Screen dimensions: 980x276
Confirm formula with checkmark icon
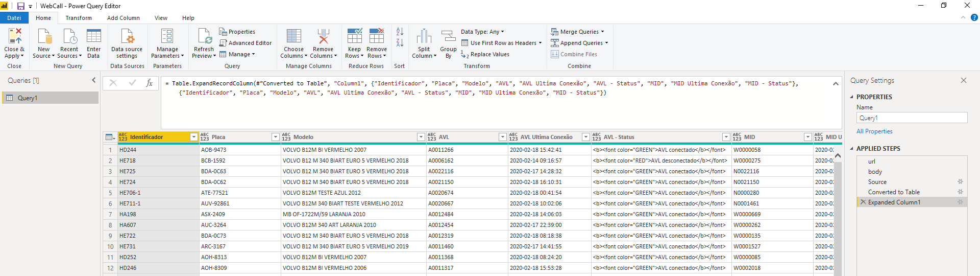coord(132,83)
